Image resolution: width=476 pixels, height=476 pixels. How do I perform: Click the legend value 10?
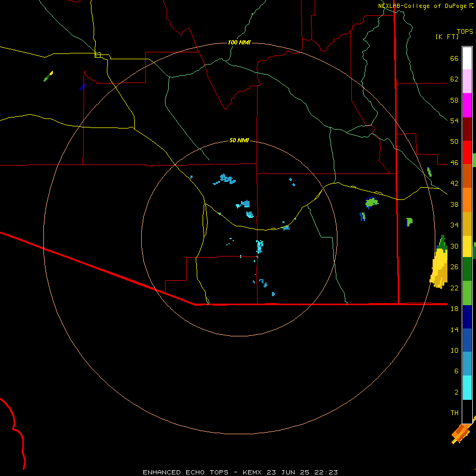pyautogui.click(x=454, y=350)
